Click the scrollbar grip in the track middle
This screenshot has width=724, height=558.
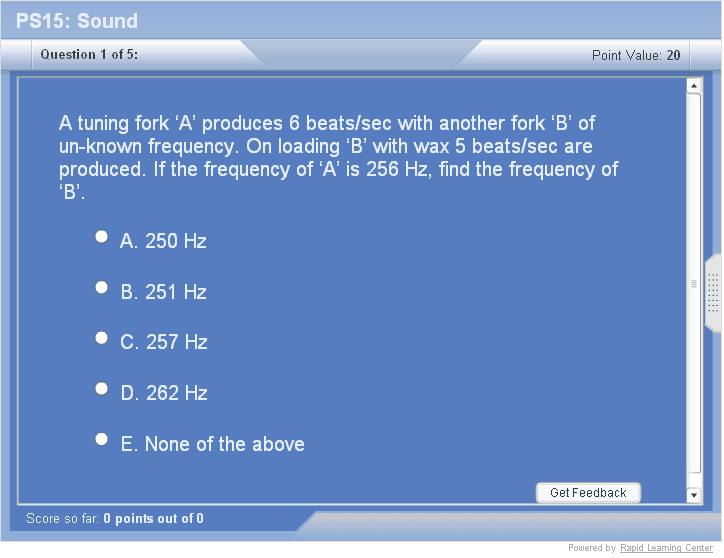coord(694,284)
